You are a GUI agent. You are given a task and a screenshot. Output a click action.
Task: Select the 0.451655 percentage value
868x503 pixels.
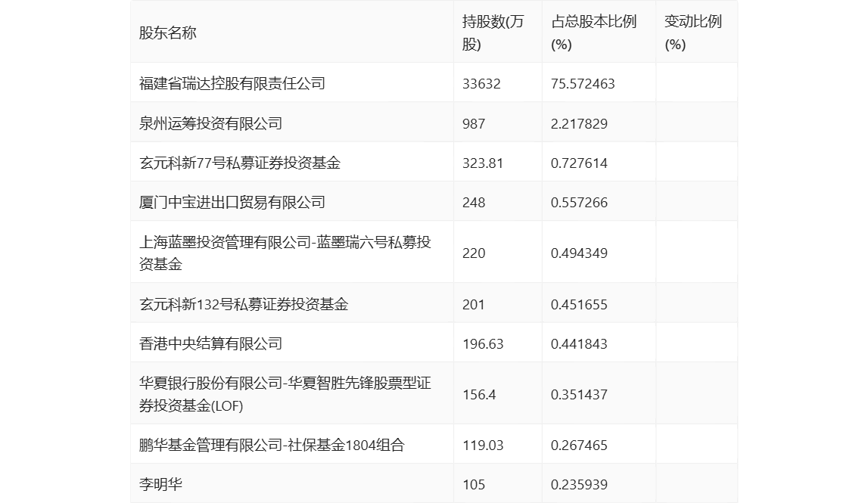tap(579, 304)
